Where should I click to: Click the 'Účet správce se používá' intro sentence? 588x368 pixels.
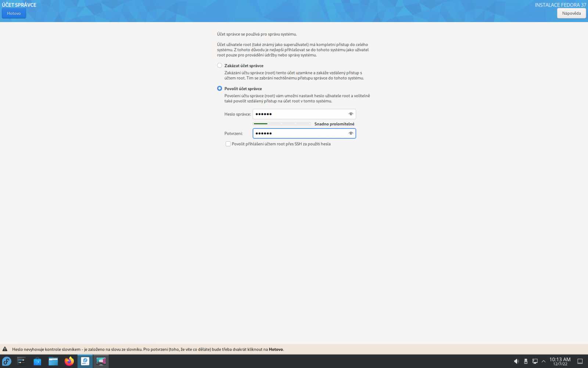tap(257, 34)
